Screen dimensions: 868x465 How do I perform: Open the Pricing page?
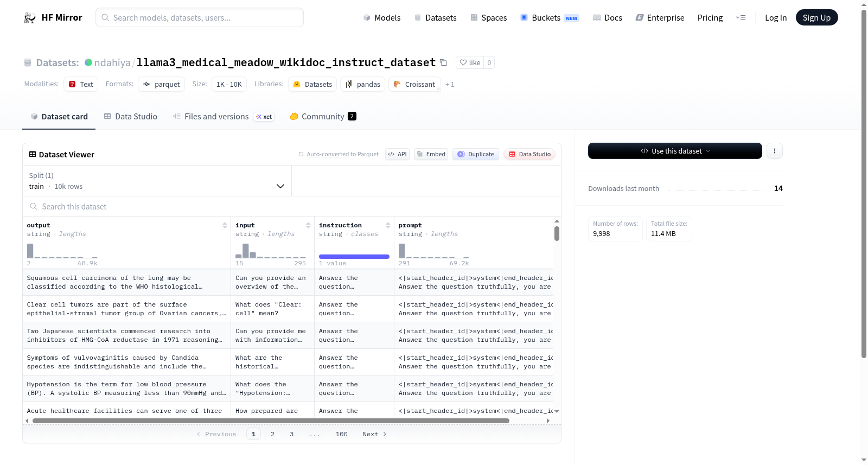pos(710,17)
